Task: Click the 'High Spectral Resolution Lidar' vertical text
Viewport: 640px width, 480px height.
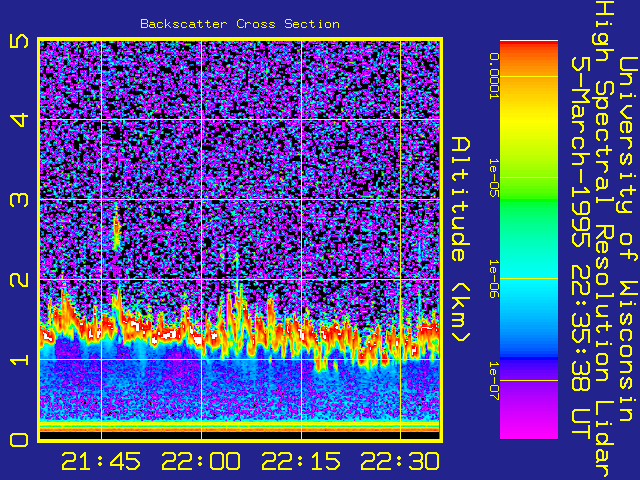Action: click(x=604, y=240)
